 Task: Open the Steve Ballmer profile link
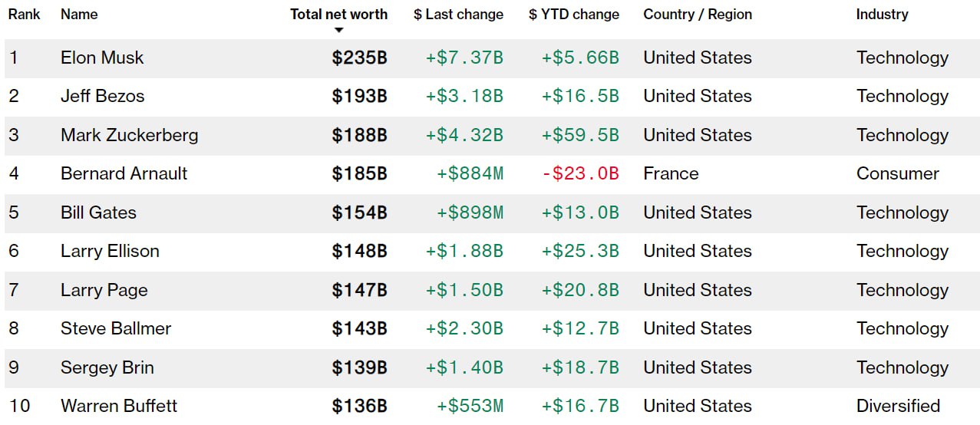click(x=116, y=328)
